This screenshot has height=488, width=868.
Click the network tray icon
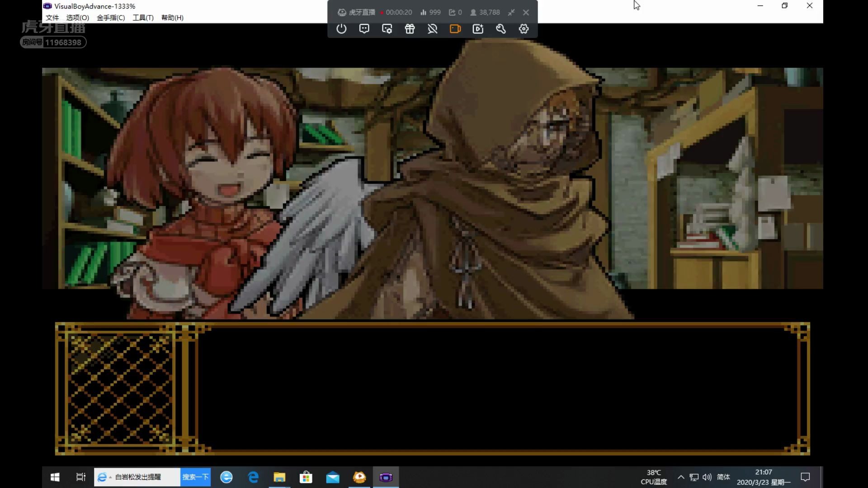click(x=694, y=477)
